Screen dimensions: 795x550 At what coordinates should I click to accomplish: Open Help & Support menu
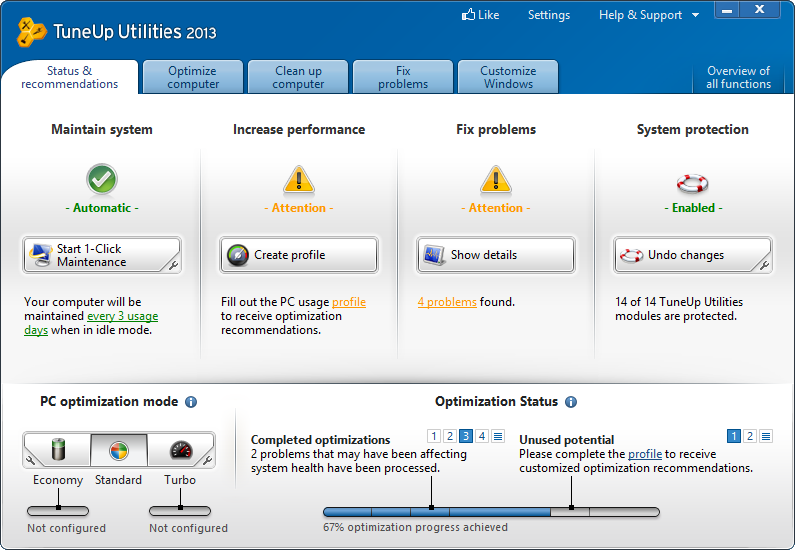[x=640, y=15]
